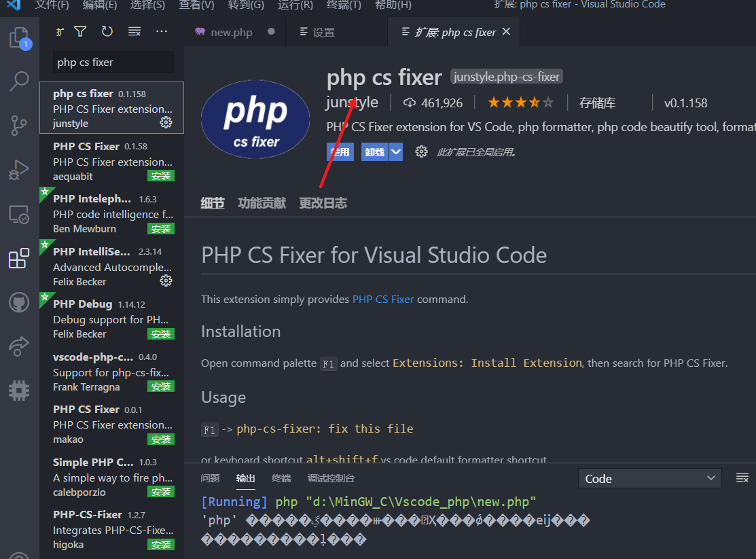Image resolution: width=756 pixels, height=559 pixels.
Task: Open the 文件(F) menu
Action: tap(52, 5)
